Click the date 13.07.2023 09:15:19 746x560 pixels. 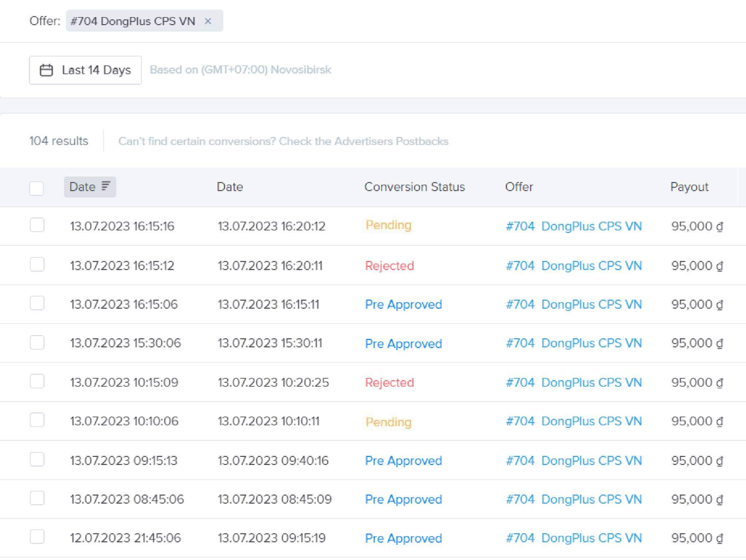tap(272, 538)
